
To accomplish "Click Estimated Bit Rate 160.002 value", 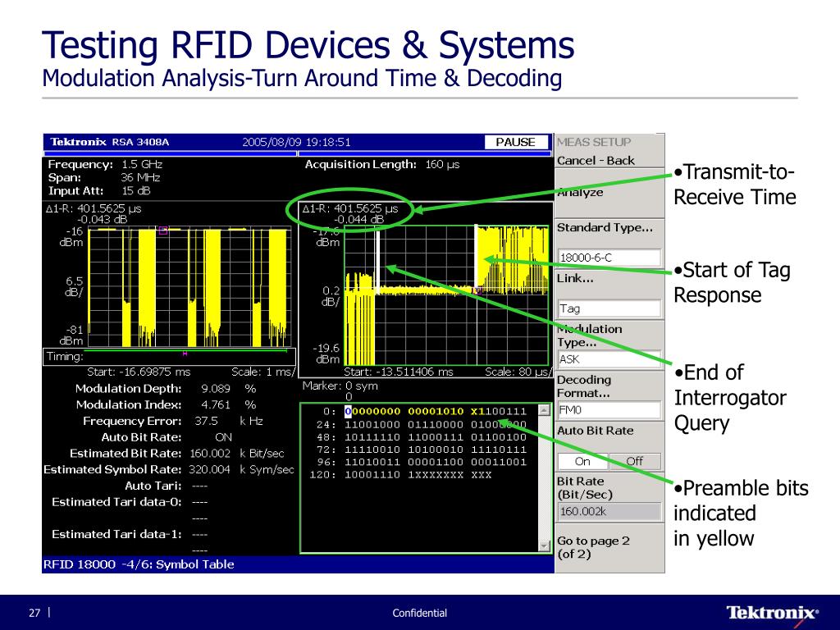I will point(210,453).
